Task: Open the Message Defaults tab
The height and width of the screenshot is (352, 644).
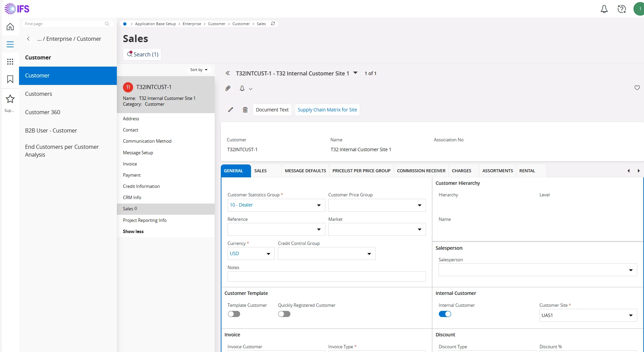Action: [305, 171]
